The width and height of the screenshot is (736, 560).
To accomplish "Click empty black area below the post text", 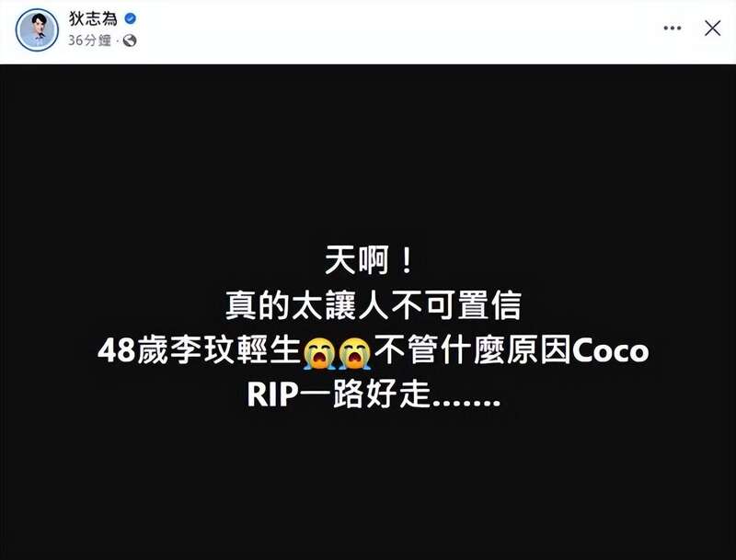I will click(368, 483).
